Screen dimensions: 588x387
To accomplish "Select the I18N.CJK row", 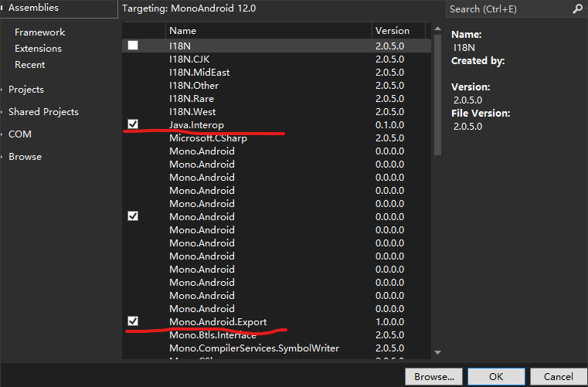I will [x=277, y=59].
